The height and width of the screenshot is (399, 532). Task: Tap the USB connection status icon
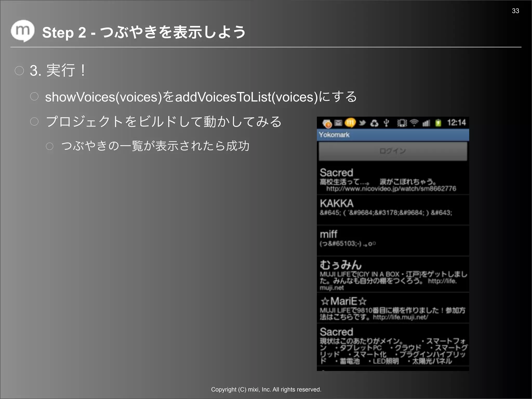coord(386,123)
